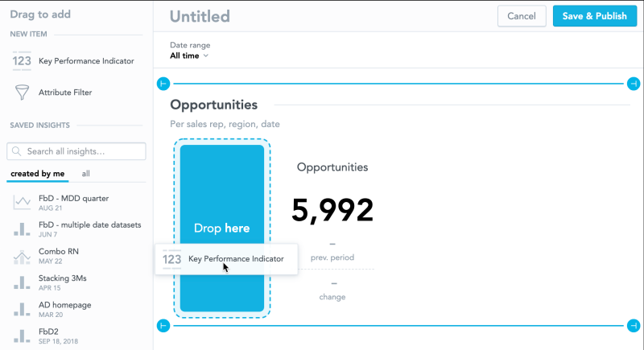Click the top-left section handle circle
644x350 pixels.
pos(163,84)
